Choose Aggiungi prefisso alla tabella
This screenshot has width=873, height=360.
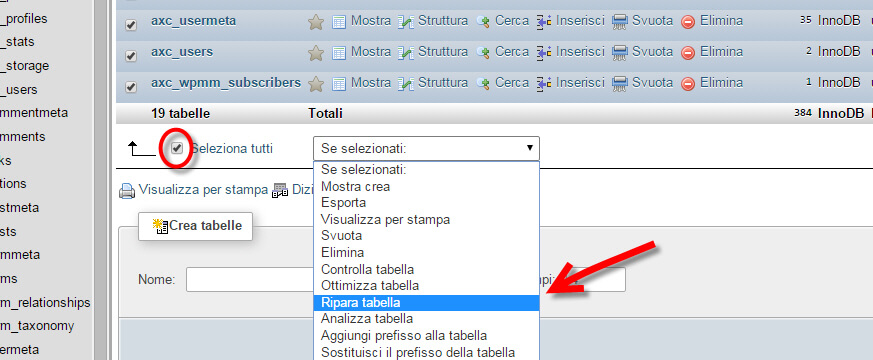426,336
